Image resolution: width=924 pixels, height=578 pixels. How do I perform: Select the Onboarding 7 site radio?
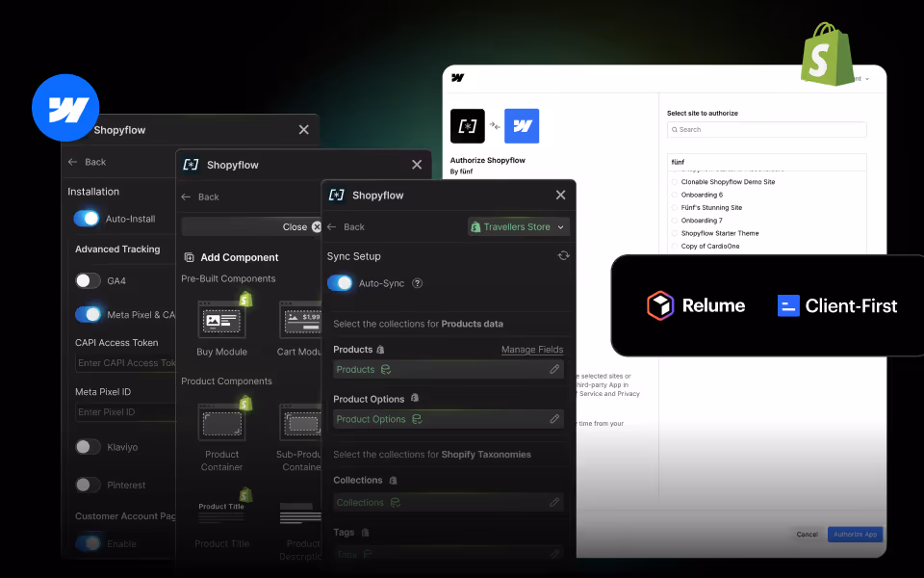(x=675, y=221)
